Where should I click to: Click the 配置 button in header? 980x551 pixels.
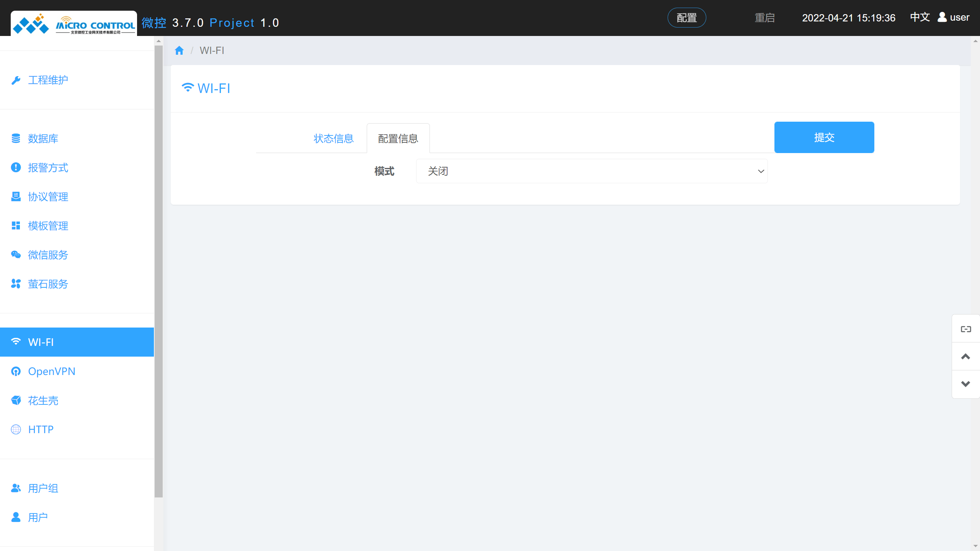tap(687, 18)
